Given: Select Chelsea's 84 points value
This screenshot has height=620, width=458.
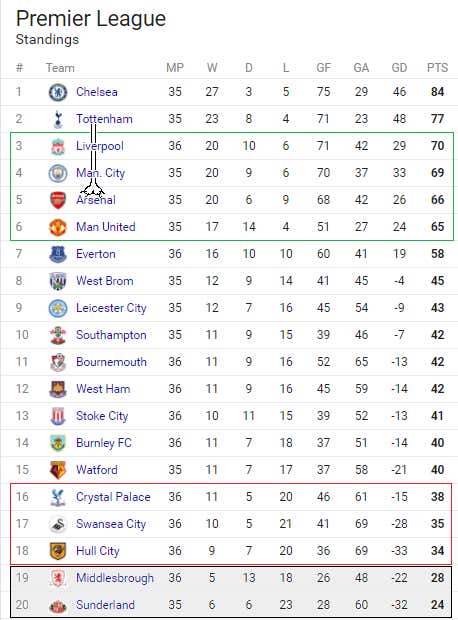Looking at the screenshot, I should click(437, 92).
